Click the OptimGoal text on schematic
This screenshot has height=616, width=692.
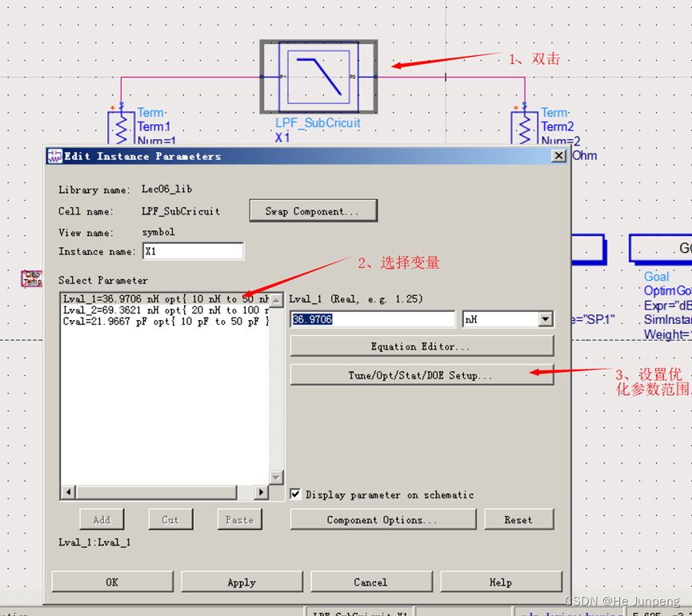(x=668, y=290)
